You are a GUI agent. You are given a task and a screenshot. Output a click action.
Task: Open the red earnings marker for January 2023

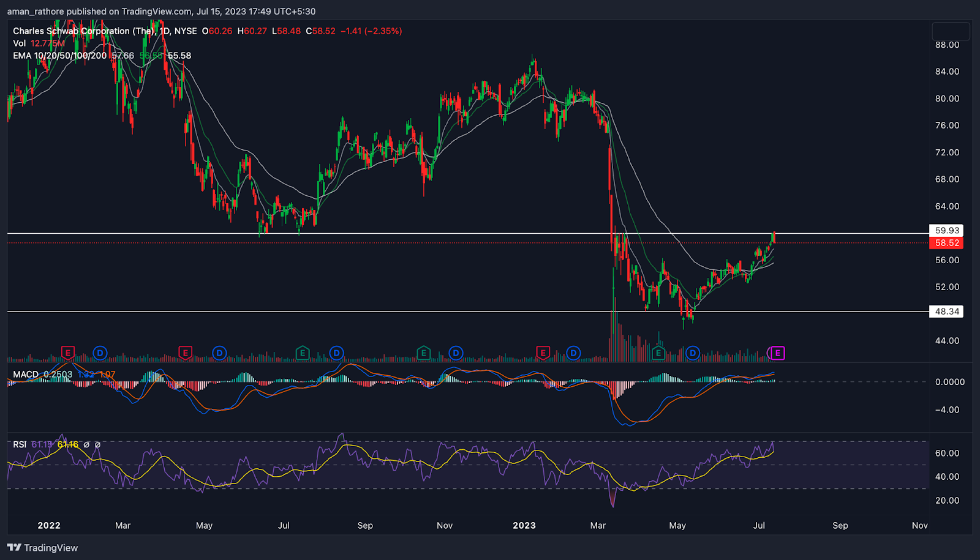point(543,353)
